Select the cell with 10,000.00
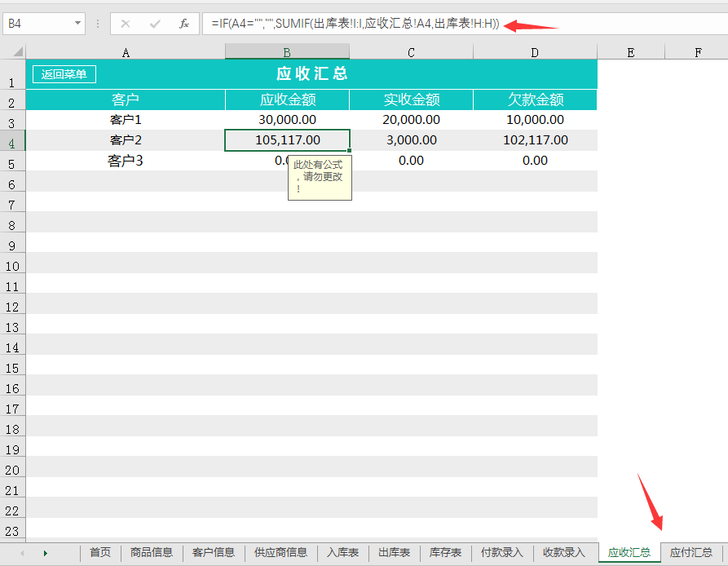728x566 pixels. (535, 120)
